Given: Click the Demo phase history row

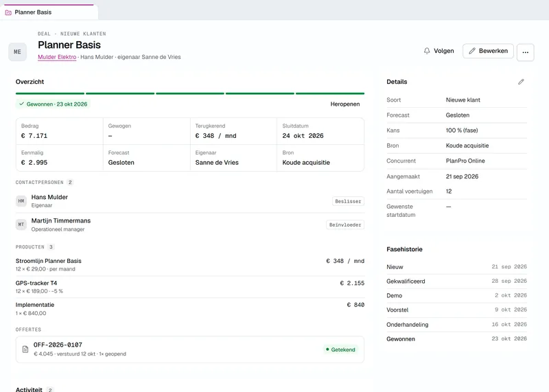Looking at the screenshot, I should click(x=456, y=296).
